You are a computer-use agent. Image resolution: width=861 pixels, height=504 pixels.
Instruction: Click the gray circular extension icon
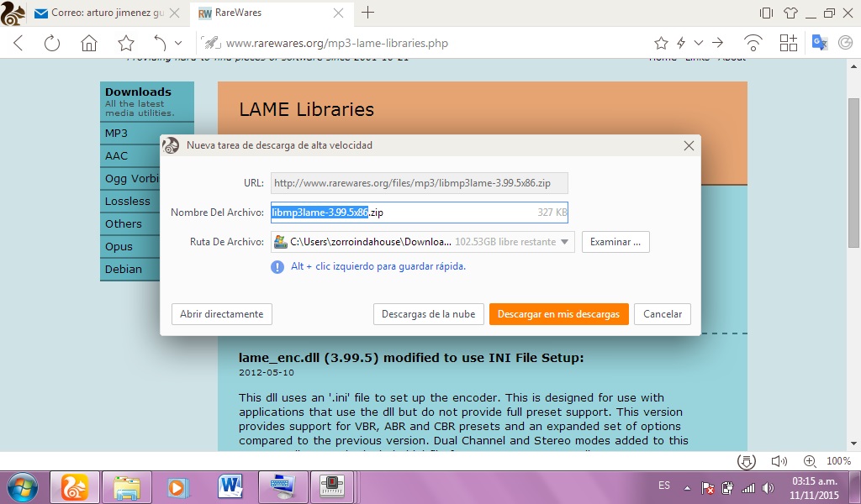click(845, 43)
